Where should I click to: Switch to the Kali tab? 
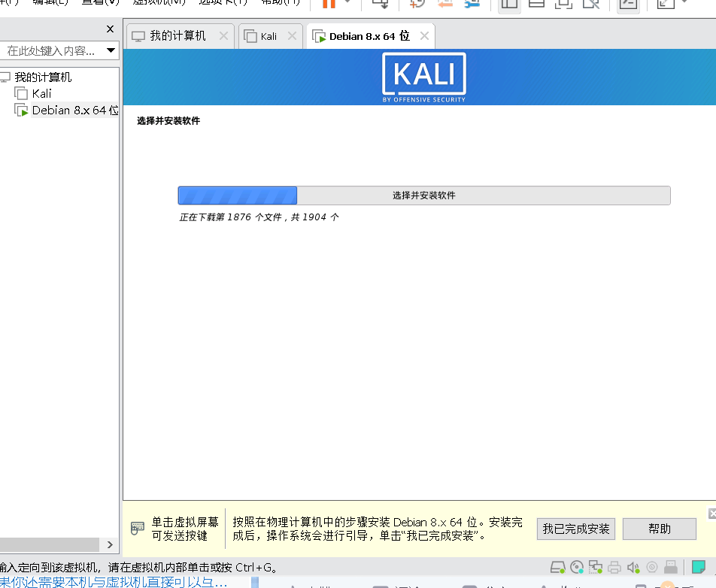[268, 37]
